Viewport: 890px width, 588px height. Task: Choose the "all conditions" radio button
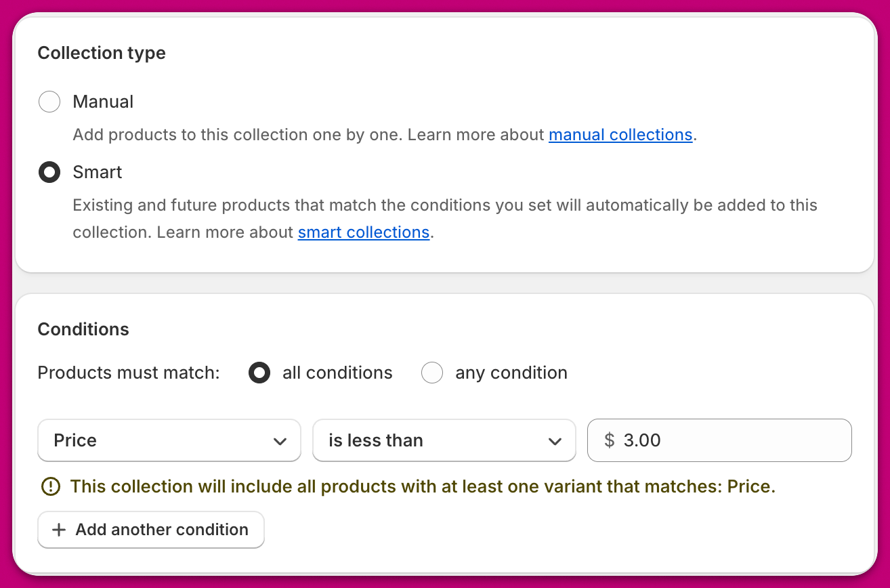[x=259, y=373]
